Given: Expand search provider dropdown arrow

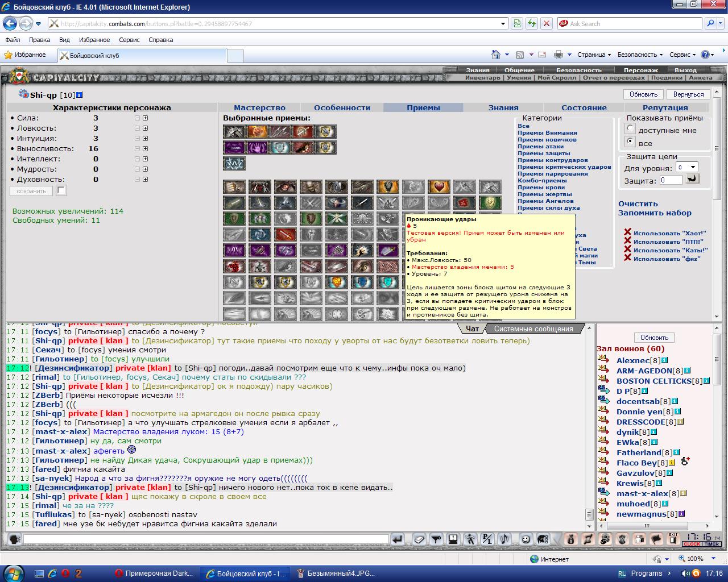Looking at the screenshot, I should [x=719, y=24].
